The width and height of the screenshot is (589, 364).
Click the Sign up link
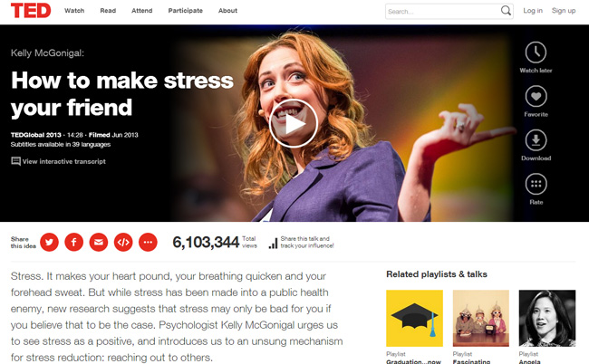coord(564,11)
